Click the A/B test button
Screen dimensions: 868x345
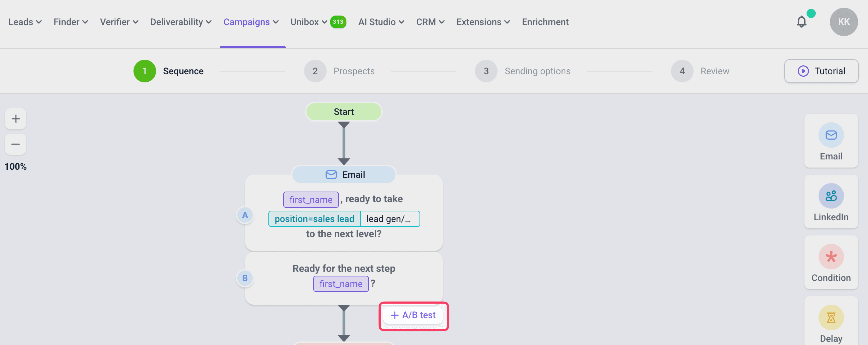(x=414, y=315)
